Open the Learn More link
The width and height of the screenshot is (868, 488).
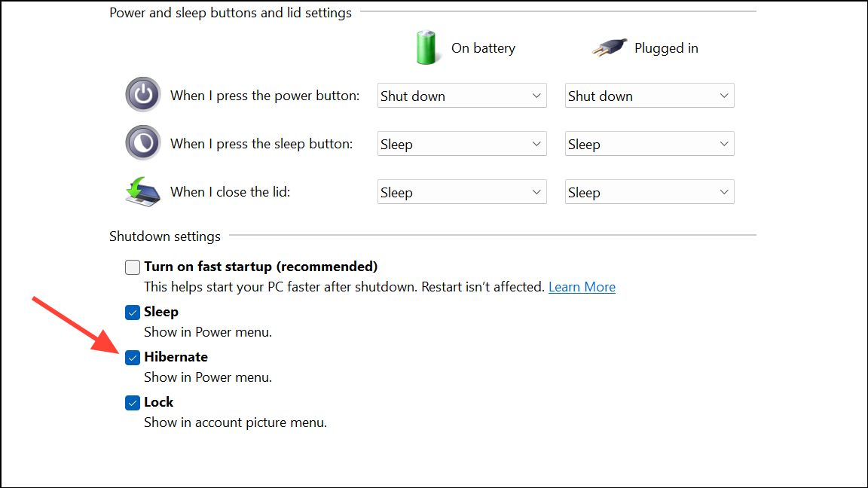tap(582, 286)
